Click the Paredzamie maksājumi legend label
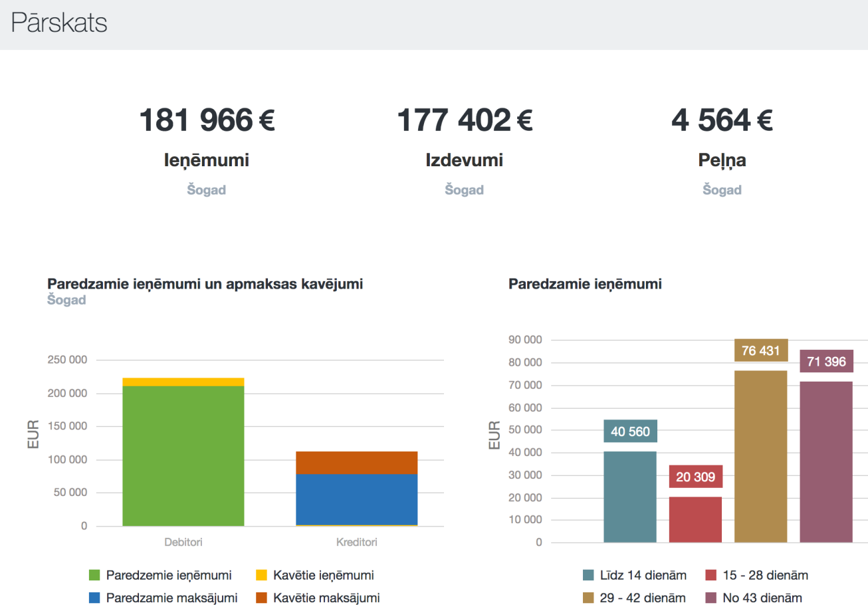This screenshot has width=868, height=605. click(x=171, y=597)
